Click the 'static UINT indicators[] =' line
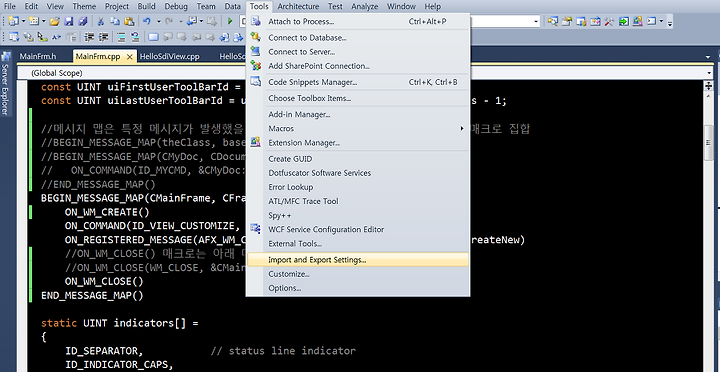This screenshot has width=720, height=372. 120,323
